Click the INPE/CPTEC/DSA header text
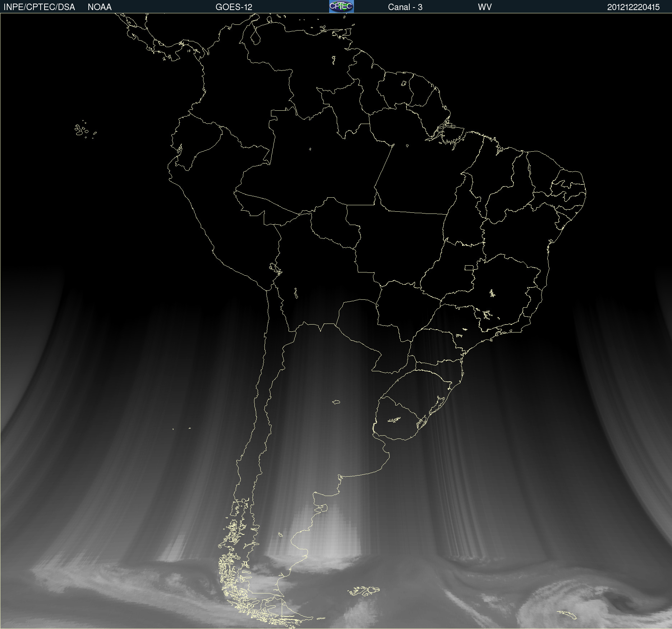 click(39, 7)
